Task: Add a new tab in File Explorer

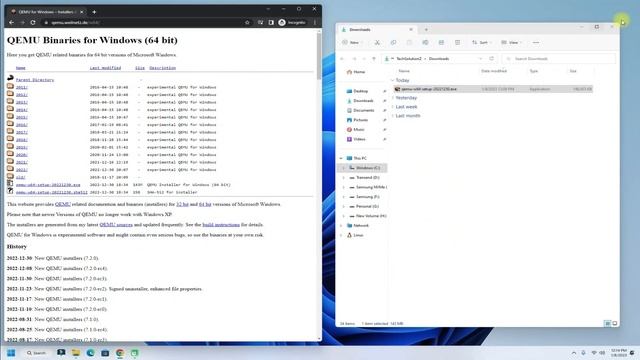Action: coord(426,29)
